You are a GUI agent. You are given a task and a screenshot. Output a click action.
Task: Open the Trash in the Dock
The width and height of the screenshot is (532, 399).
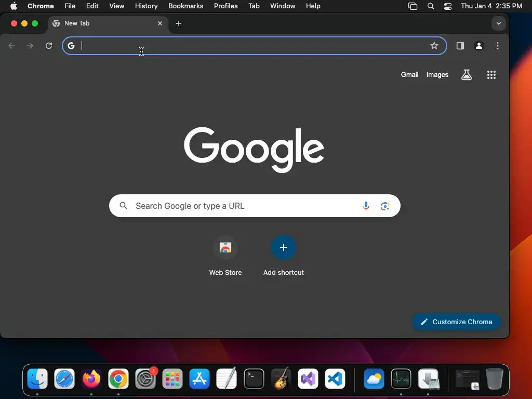[x=495, y=379]
